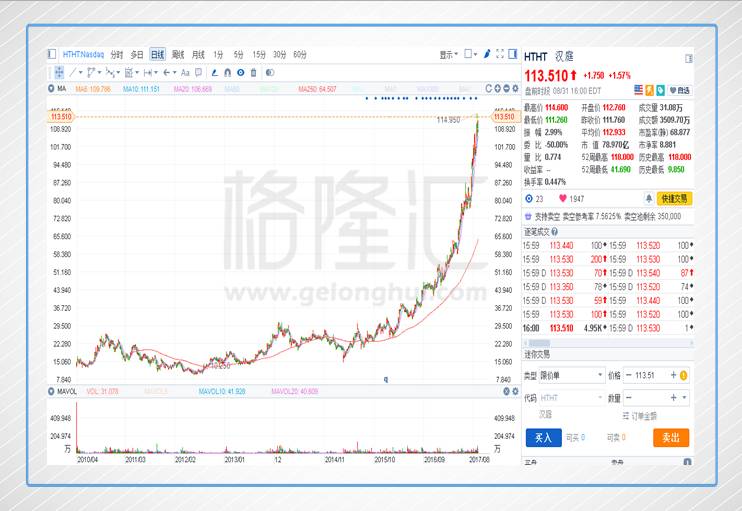Open the wave pattern tool dropdown arrow
The height and width of the screenshot is (511, 742).
pyautogui.click(x=118, y=73)
